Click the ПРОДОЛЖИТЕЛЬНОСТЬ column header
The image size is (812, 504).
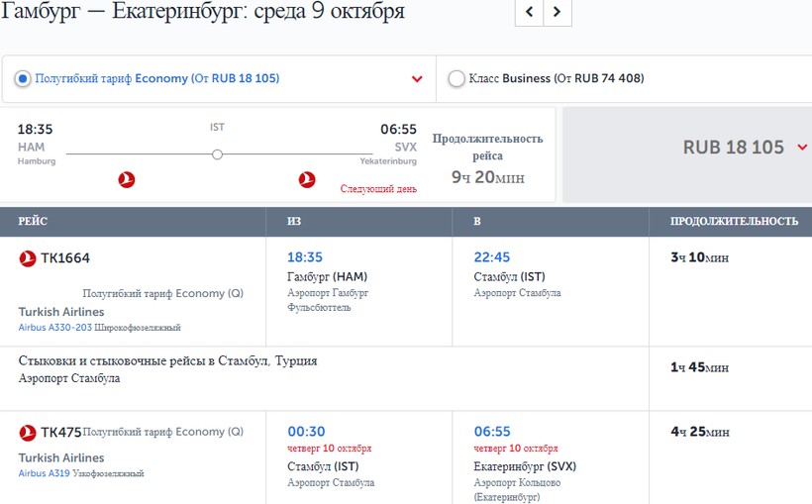(734, 221)
